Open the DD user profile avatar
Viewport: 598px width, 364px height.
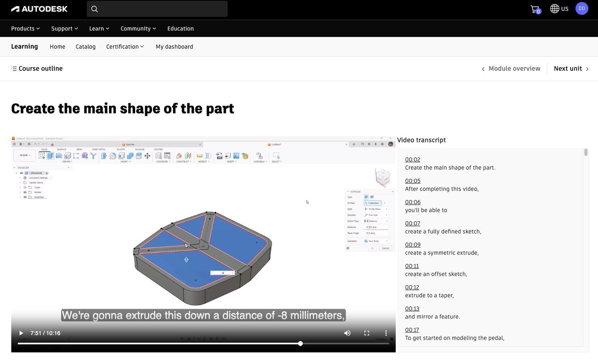[x=582, y=8]
